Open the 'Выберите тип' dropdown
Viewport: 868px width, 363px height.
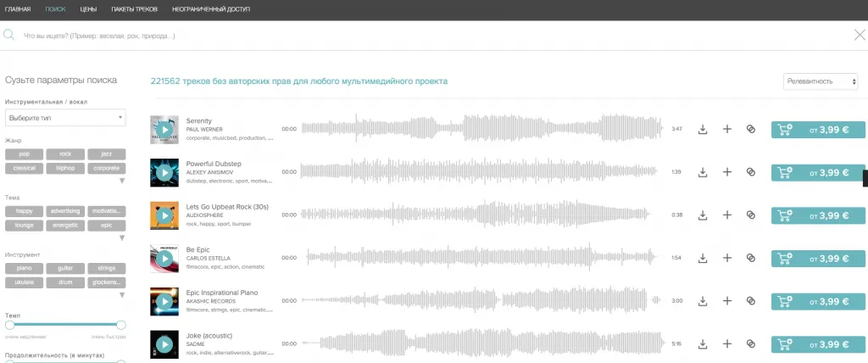pos(65,118)
